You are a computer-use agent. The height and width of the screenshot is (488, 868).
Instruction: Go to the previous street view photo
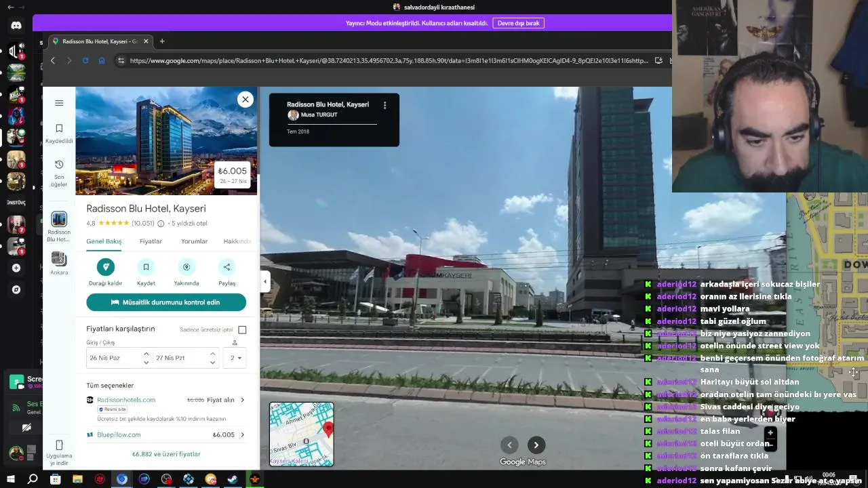[509, 445]
